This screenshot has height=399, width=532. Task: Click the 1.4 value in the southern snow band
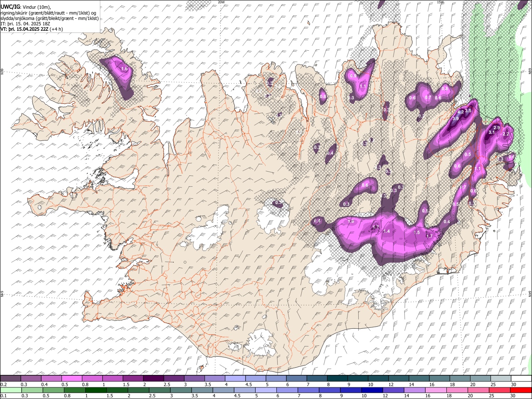tap(387, 231)
